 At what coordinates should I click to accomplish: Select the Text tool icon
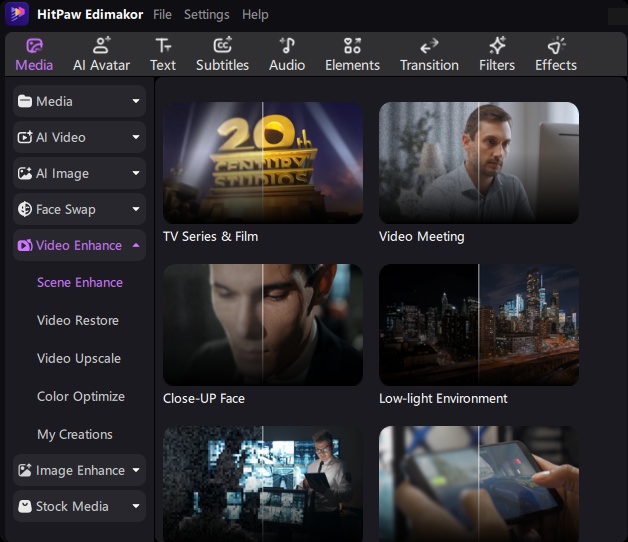click(x=163, y=46)
